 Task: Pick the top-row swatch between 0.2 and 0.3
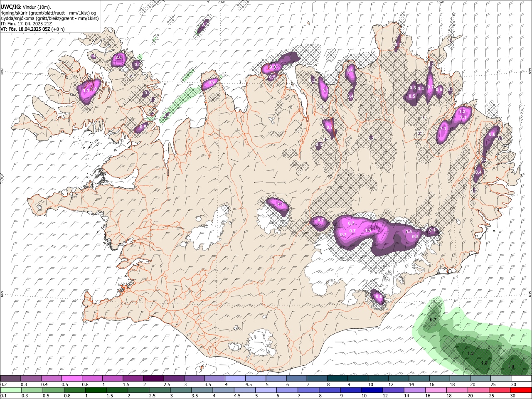[x=10, y=378]
